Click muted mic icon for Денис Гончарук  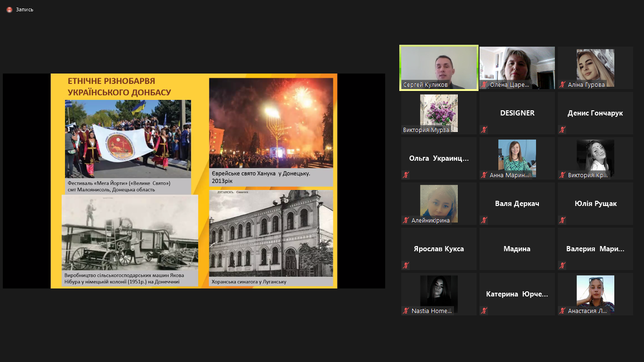click(x=562, y=130)
